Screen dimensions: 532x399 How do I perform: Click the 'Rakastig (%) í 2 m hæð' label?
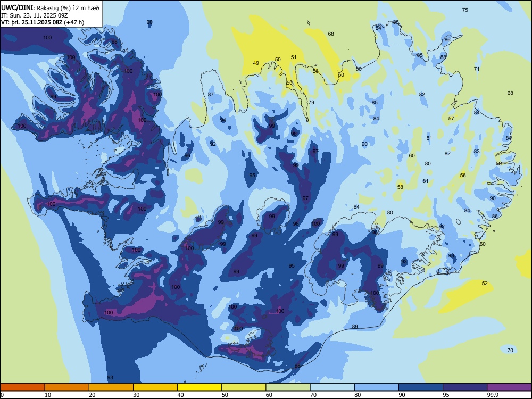point(68,8)
